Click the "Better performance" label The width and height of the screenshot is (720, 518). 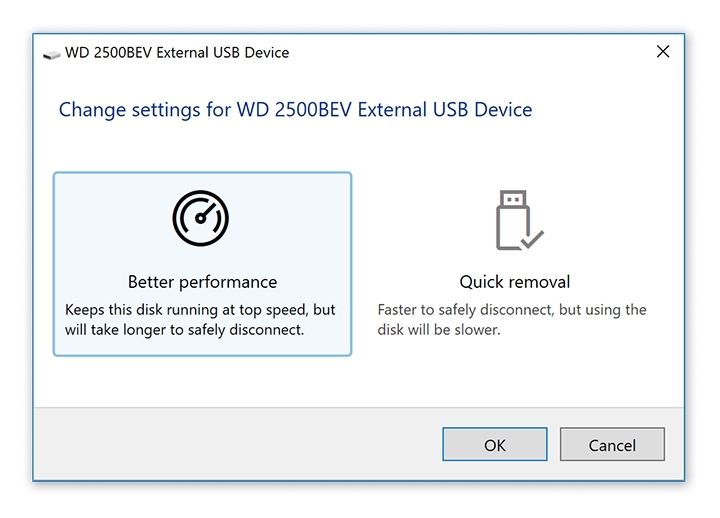pos(202,282)
